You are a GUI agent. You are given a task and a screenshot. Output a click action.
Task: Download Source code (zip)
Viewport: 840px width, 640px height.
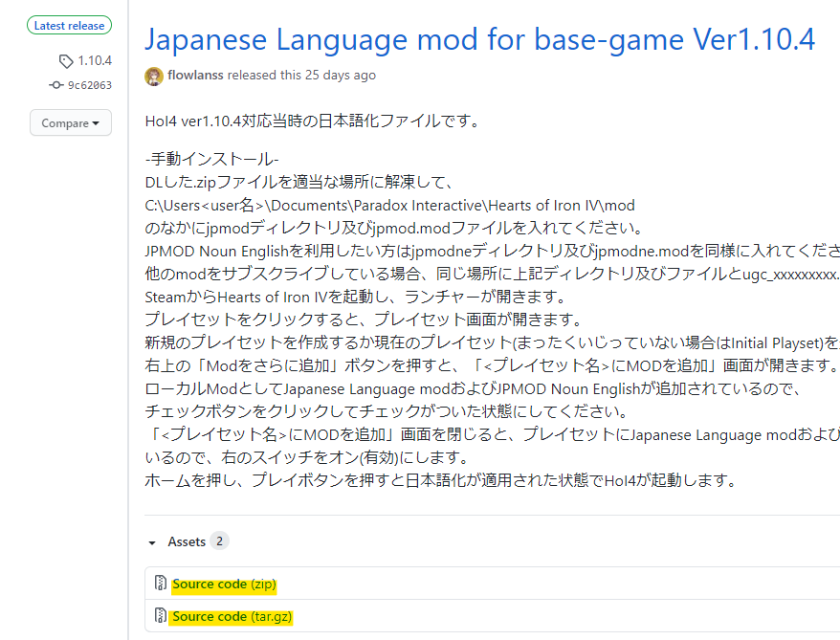224,584
